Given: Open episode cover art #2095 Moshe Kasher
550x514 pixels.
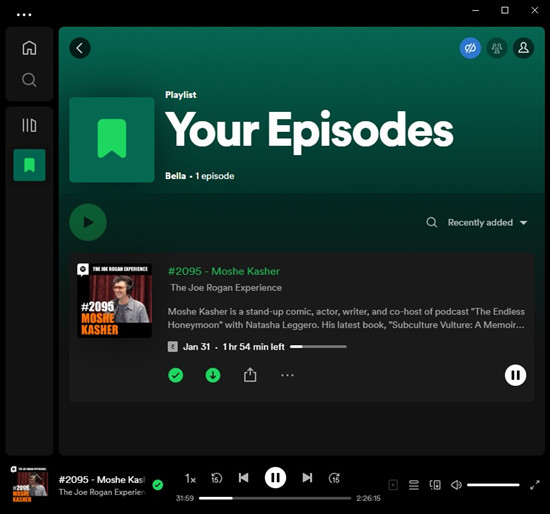Looking at the screenshot, I should click(x=114, y=301).
